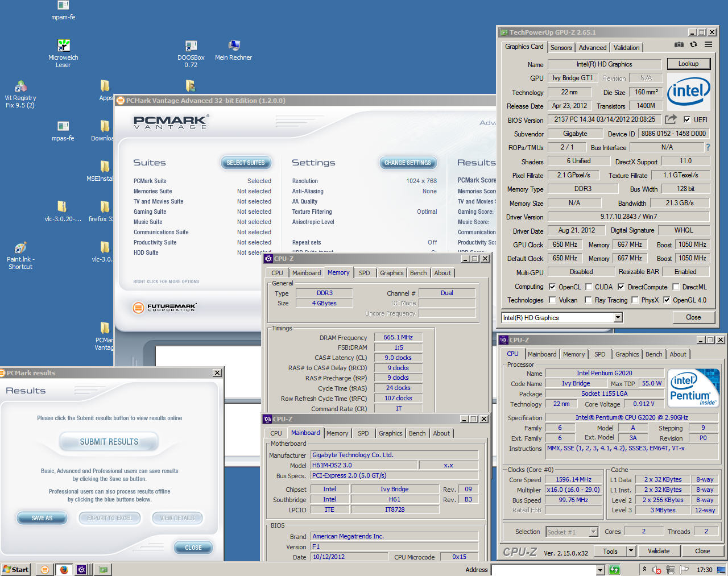
Task: Click the show desktop strip
Action: pyautogui.click(x=721, y=569)
